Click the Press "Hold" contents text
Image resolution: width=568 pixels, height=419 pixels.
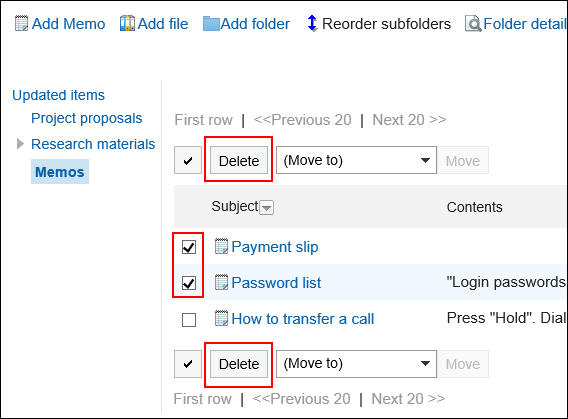pyautogui.click(x=506, y=318)
